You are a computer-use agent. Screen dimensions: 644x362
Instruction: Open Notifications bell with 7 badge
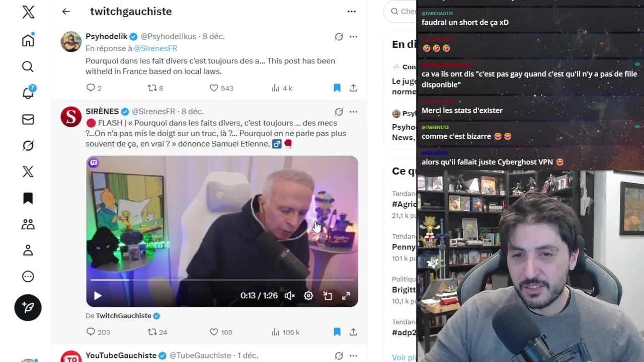tap(28, 93)
